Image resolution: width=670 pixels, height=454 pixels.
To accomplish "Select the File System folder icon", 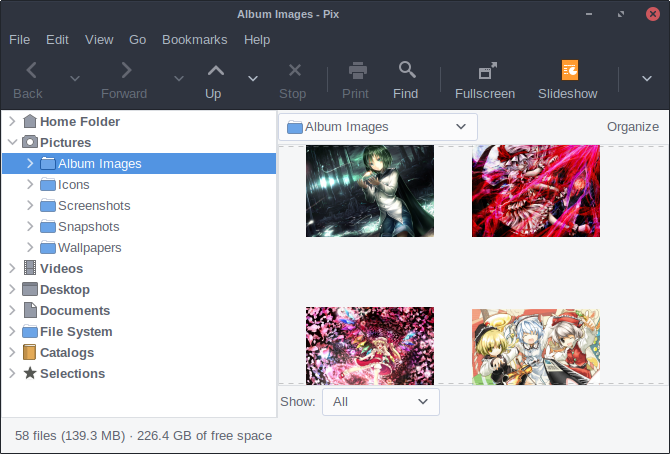I will [x=29, y=332].
